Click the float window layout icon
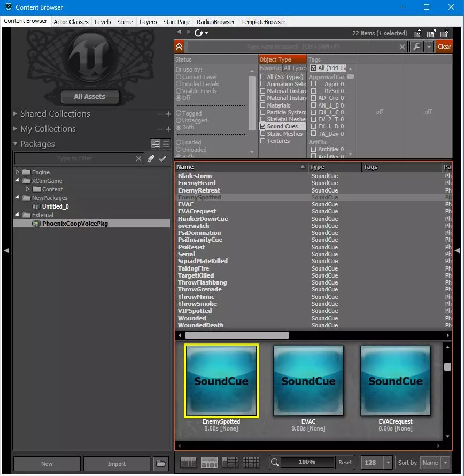The height and width of the screenshot is (476, 464). pos(431,33)
